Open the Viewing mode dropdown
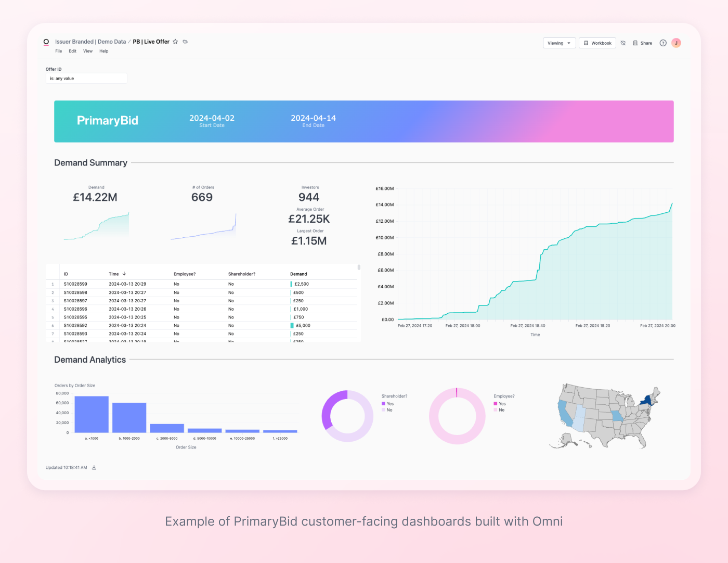Screen dimensions: 728x563 tap(559, 43)
